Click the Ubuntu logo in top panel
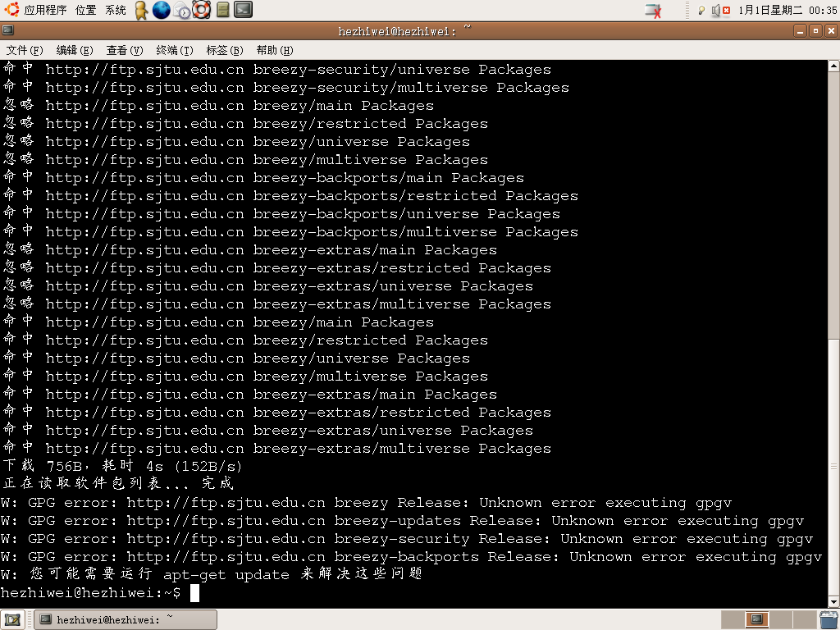 [11, 10]
